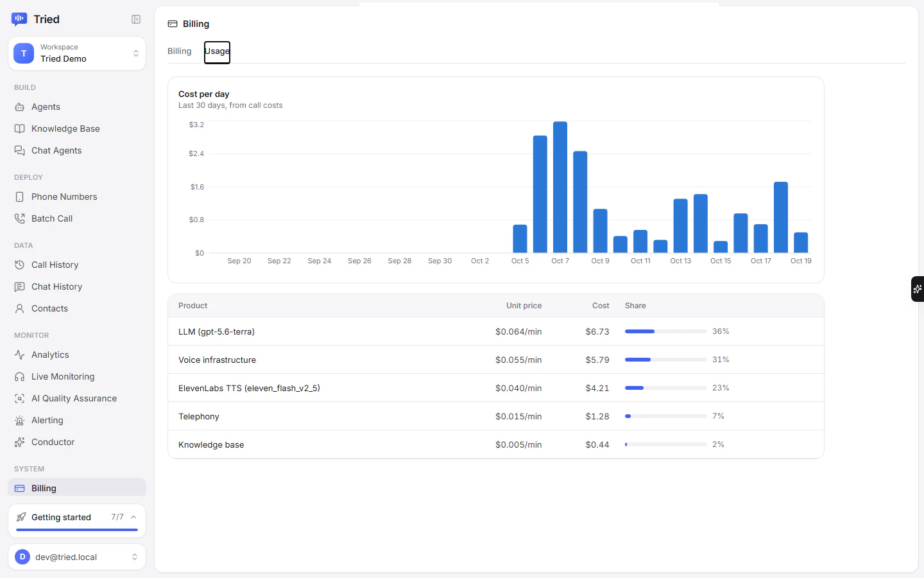Click the Live Monitoring headphones icon
Screen dimensions: 924x578
pos(20,376)
